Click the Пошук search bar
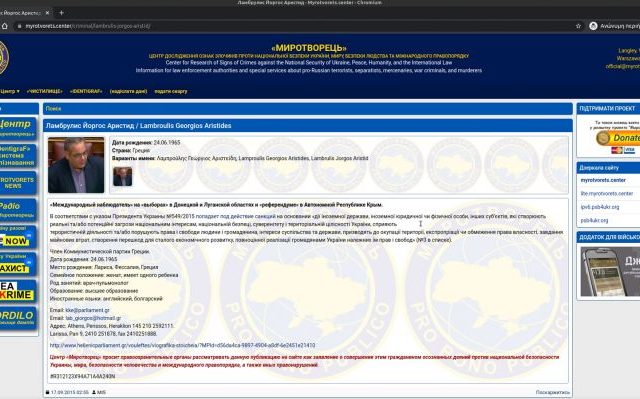Screen dimensions: 640x399 pos(308,109)
